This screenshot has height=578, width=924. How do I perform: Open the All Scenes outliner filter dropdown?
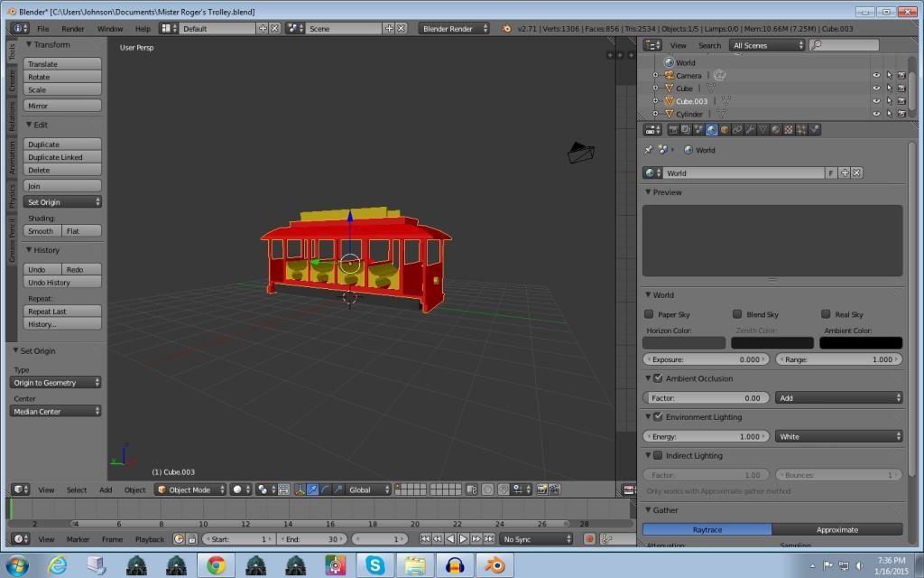coord(767,45)
